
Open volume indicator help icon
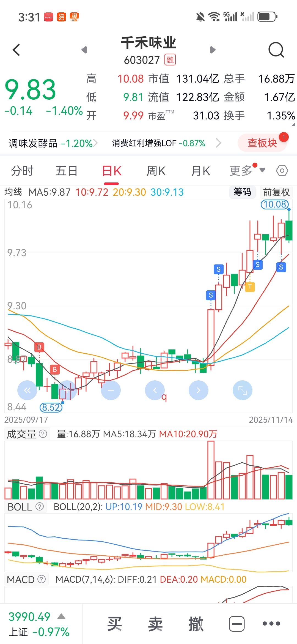43,434
